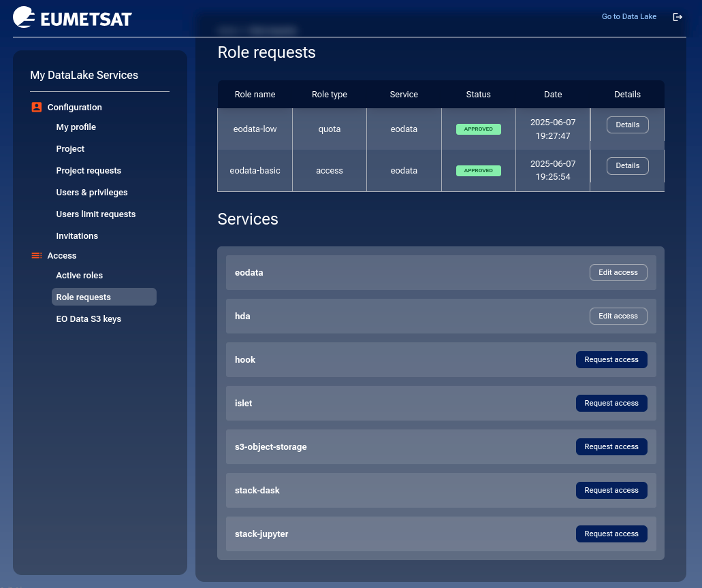This screenshot has height=588, width=702.
Task: Click eodata service cell in eodata-low row
Action: [404, 129]
